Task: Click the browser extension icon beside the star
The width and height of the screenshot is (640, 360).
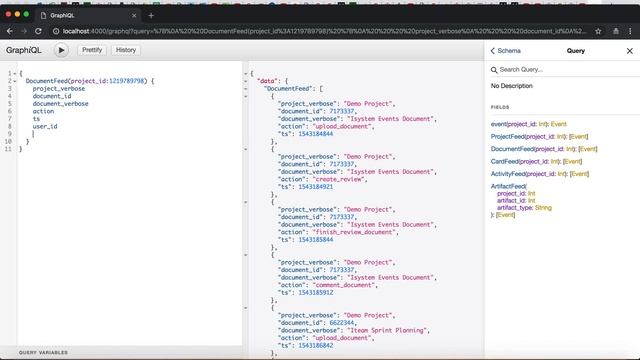Action: [616, 31]
